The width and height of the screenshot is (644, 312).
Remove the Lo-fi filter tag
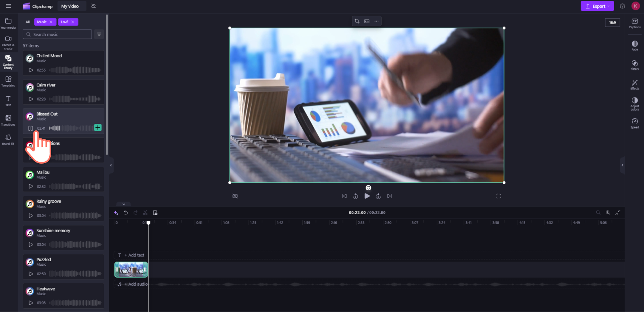[x=73, y=22]
